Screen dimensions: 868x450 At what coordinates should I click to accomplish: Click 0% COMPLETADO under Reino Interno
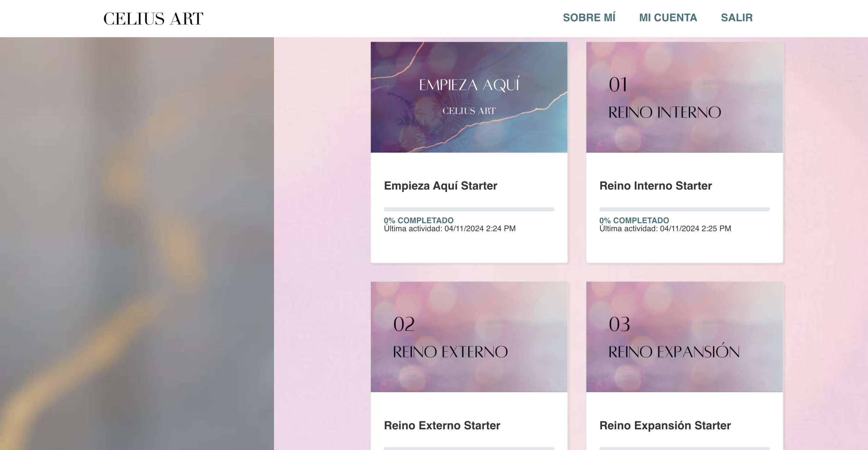(634, 220)
